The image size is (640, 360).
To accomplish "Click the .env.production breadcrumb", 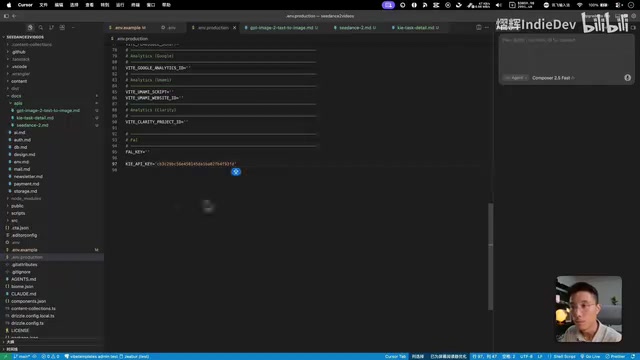I will coord(132,39).
